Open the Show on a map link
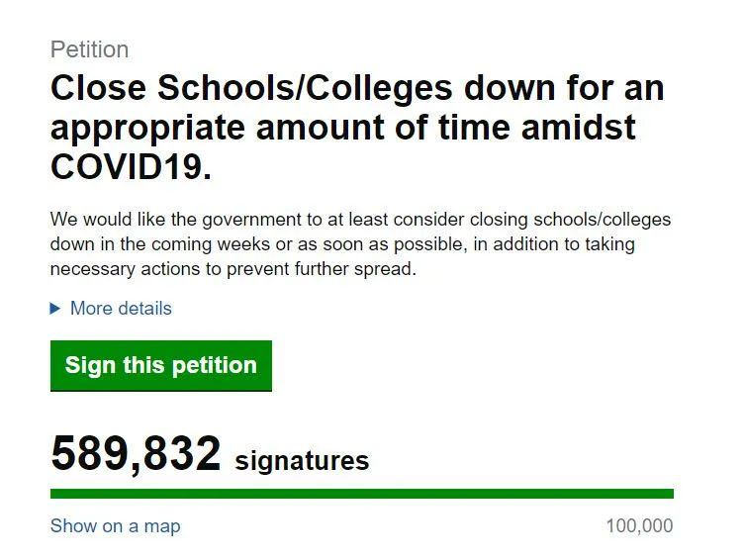The height and width of the screenshot is (560, 744). (x=115, y=525)
